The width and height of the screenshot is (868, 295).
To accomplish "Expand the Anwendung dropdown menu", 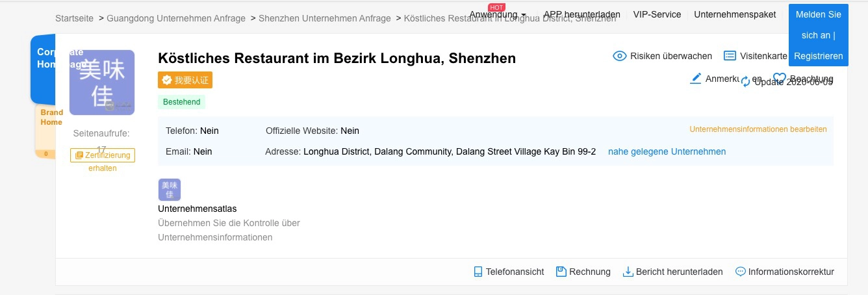I will [498, 14].
